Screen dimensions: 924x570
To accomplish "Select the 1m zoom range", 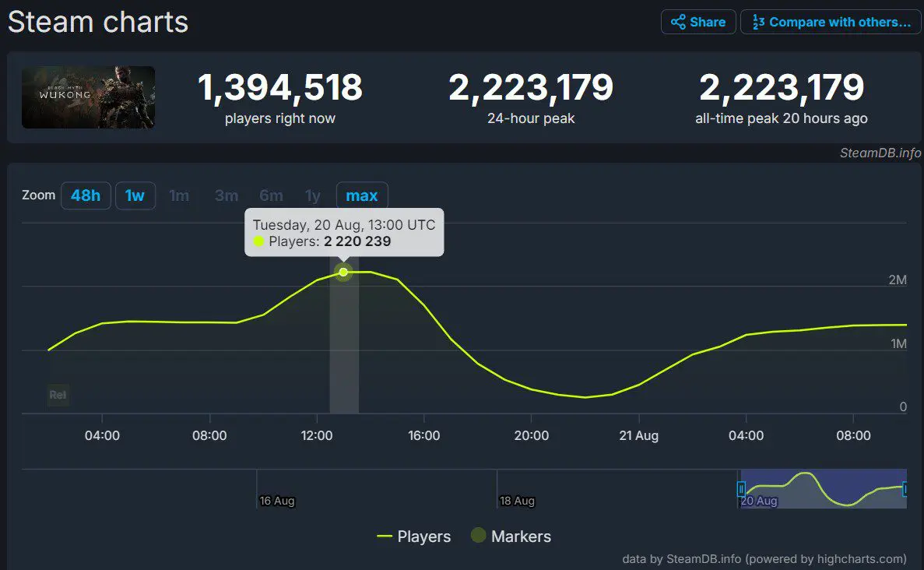I will click(179, 195).
